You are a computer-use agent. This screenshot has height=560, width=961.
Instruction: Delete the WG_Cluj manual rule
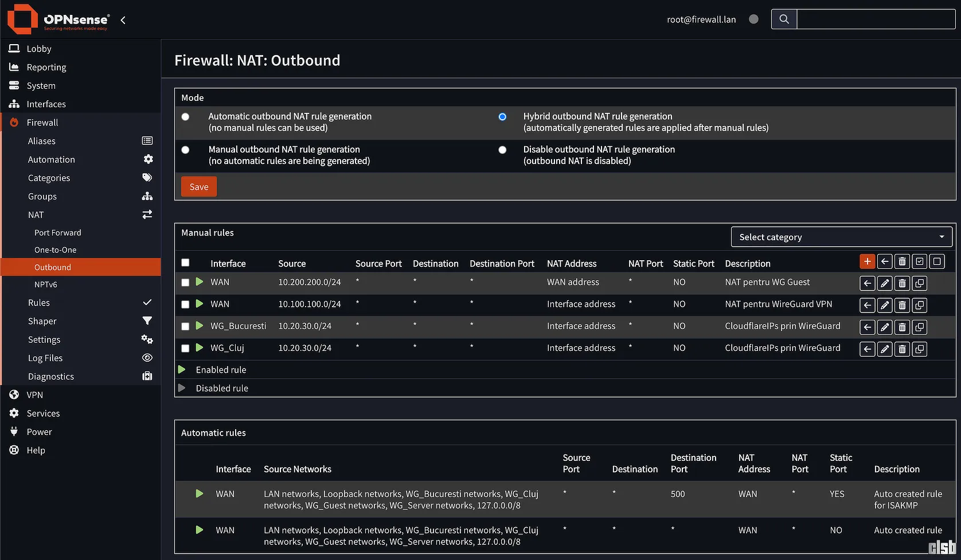[902, 349]
